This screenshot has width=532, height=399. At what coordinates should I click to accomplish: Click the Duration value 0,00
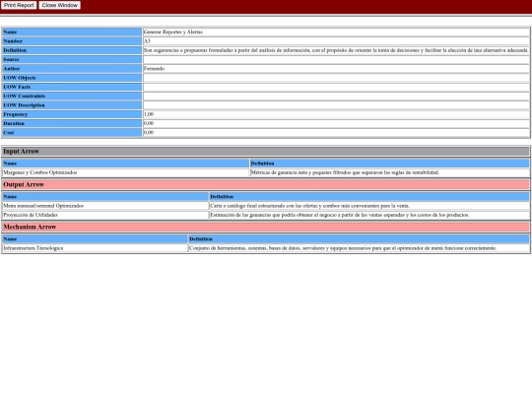click(x=149, y=123)
